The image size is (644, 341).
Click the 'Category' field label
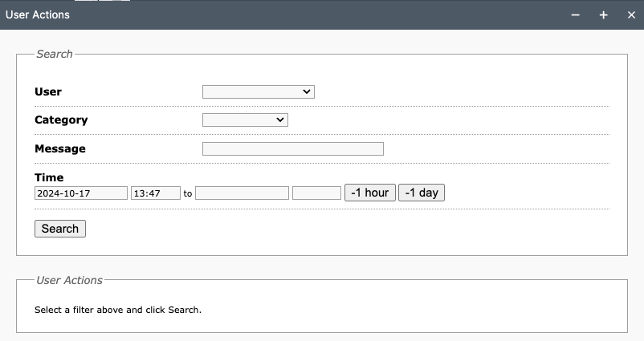(61, 120)
